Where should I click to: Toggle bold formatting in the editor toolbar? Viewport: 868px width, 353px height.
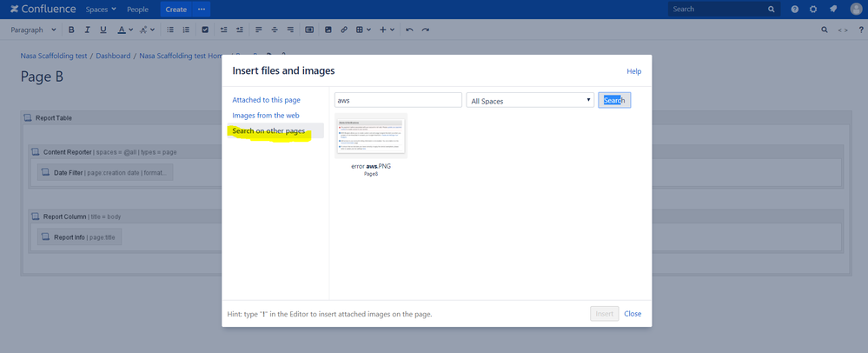click(71, 30)
